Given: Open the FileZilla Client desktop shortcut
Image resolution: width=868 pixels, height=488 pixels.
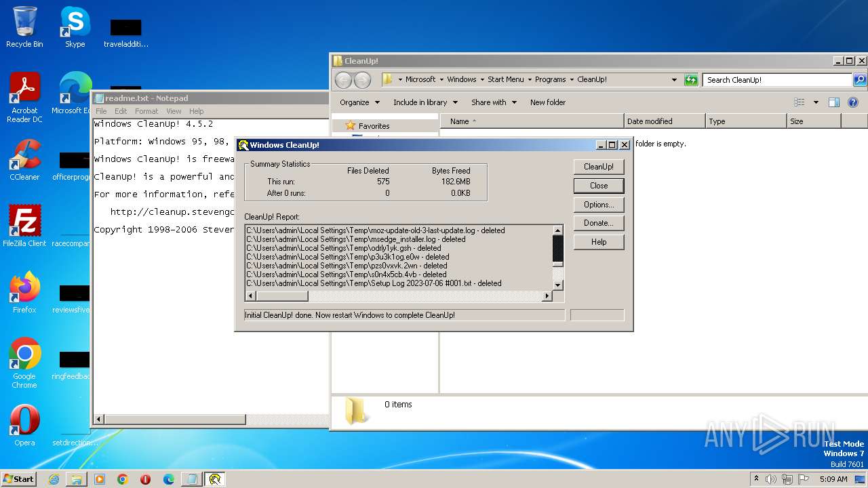Looking at the screenshot, I should 24,226.
